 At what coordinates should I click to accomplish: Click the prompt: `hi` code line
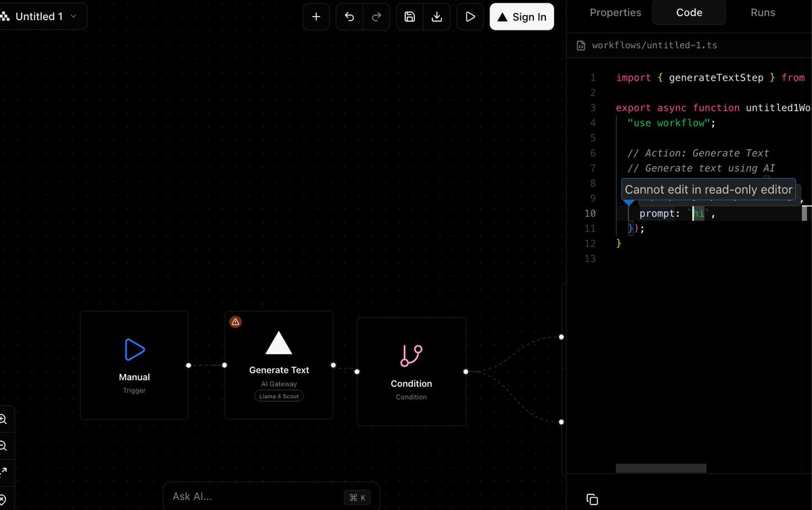677,213
